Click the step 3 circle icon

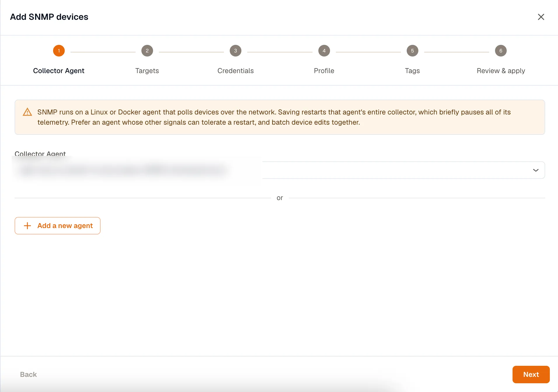pos(235,51)
